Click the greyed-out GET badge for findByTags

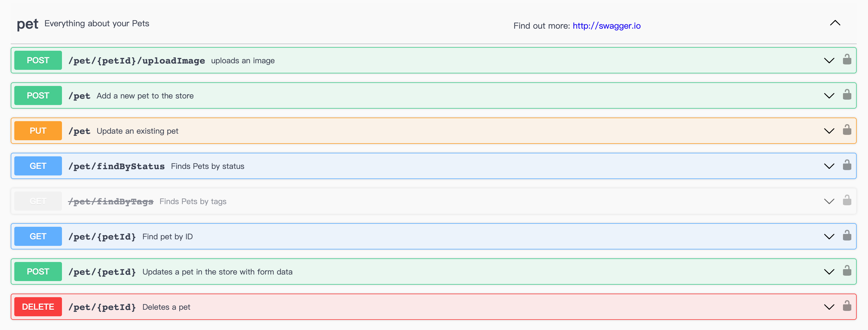click(x=38, y=201)
